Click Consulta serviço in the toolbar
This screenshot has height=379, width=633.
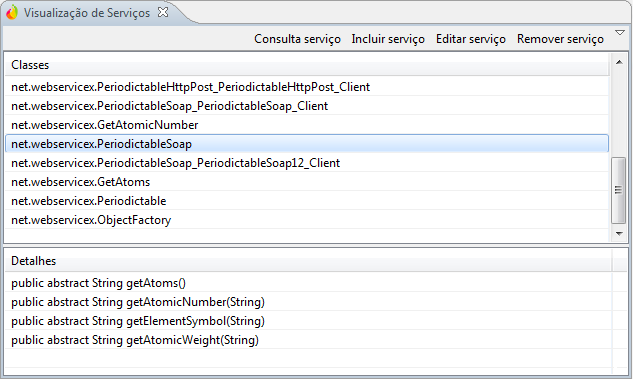297,39
